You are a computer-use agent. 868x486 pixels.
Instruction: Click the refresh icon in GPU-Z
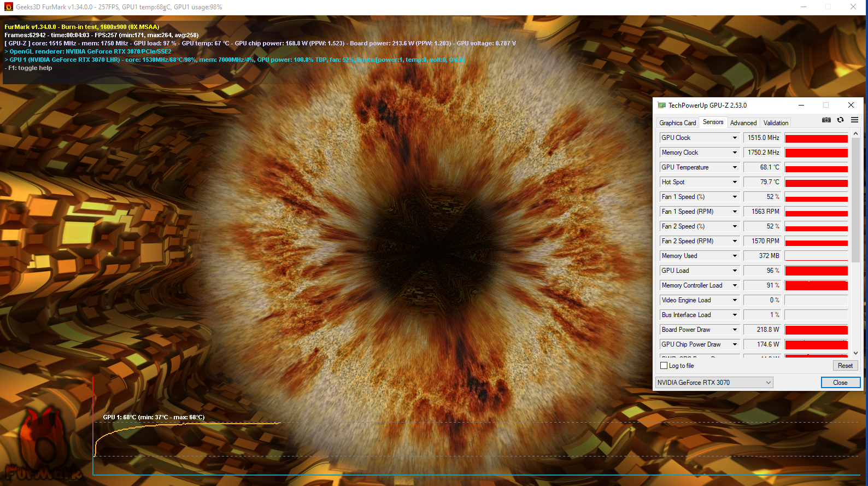840,120
